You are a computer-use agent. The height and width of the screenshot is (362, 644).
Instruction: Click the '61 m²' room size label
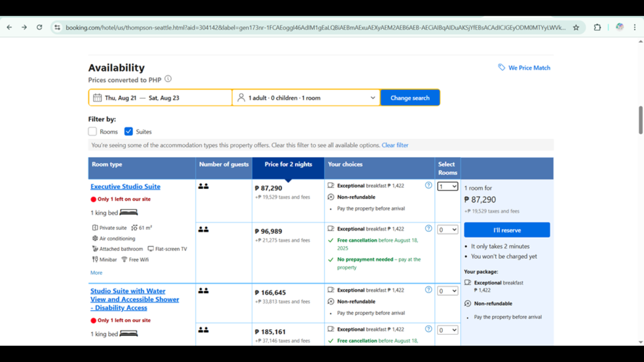pyautogui.click(x=145, y=228)
